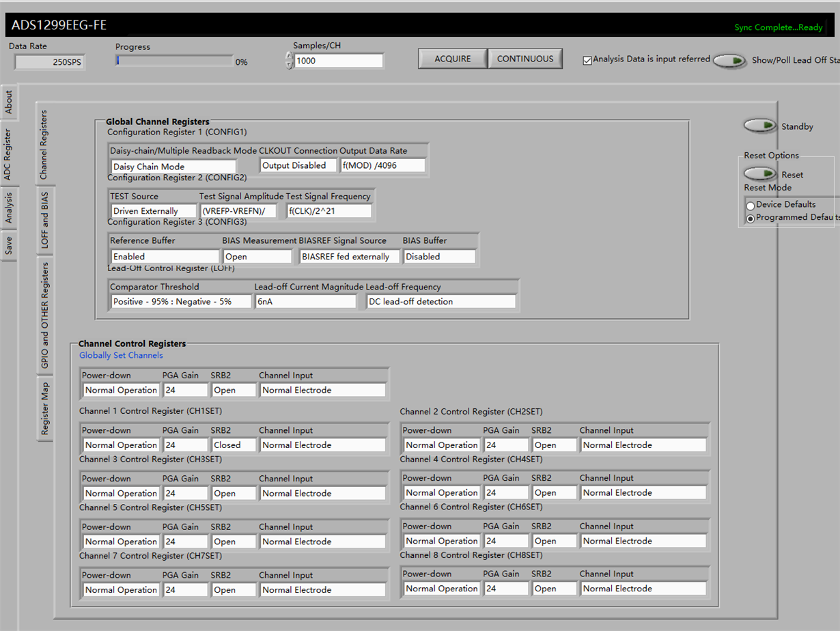
Task: Open Channel 4 Power-down dropdown
Action: tap(442, 492)
